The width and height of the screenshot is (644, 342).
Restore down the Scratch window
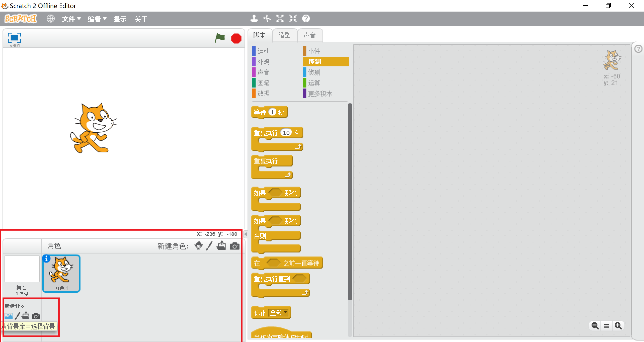pyautogui.click(x=608, y=6)
